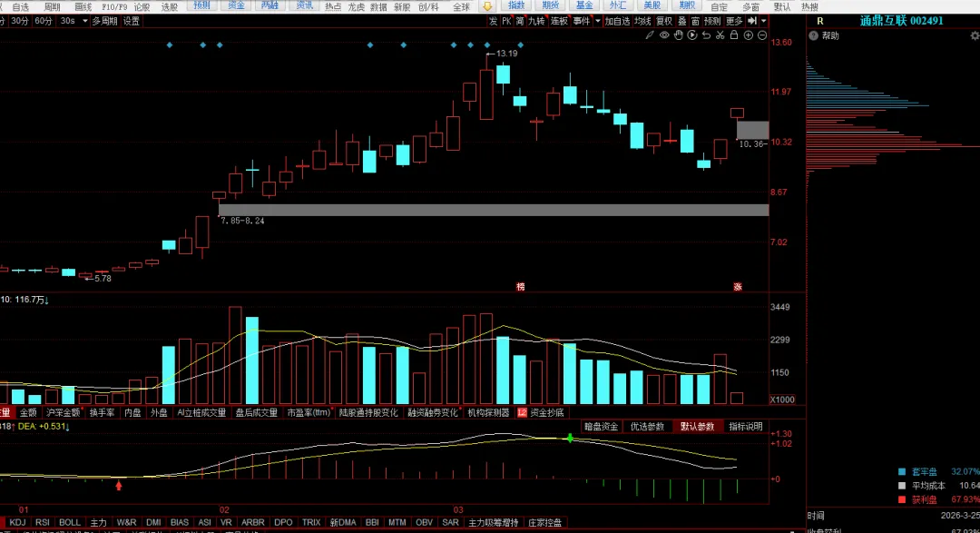
Task: Click the play replay icon in chart toolbar
Action: pos(692,35)
